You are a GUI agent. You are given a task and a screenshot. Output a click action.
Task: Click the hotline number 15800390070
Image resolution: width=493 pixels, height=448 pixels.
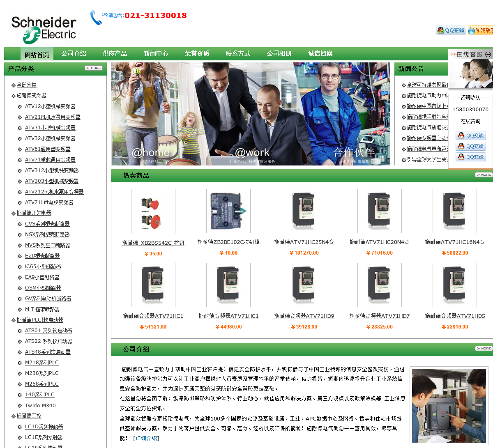coord(470,110)
